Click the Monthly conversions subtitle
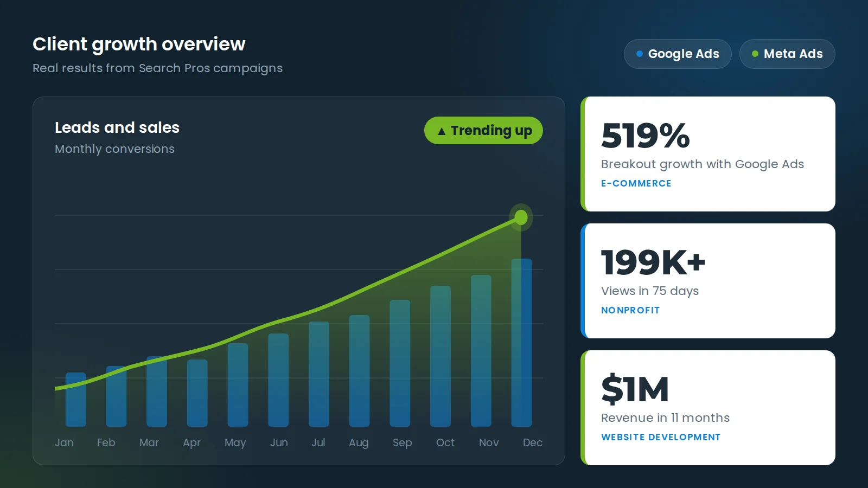 pos(114,149)
